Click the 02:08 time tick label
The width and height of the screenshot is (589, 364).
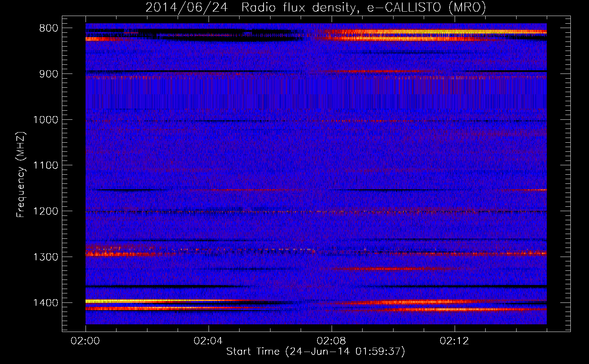click(x=331, y=341)
